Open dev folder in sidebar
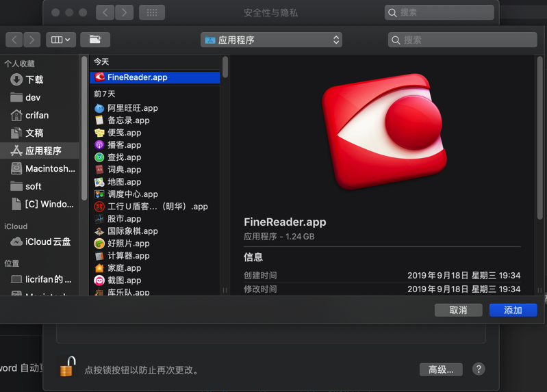547x392 pixels. [40, 97]
